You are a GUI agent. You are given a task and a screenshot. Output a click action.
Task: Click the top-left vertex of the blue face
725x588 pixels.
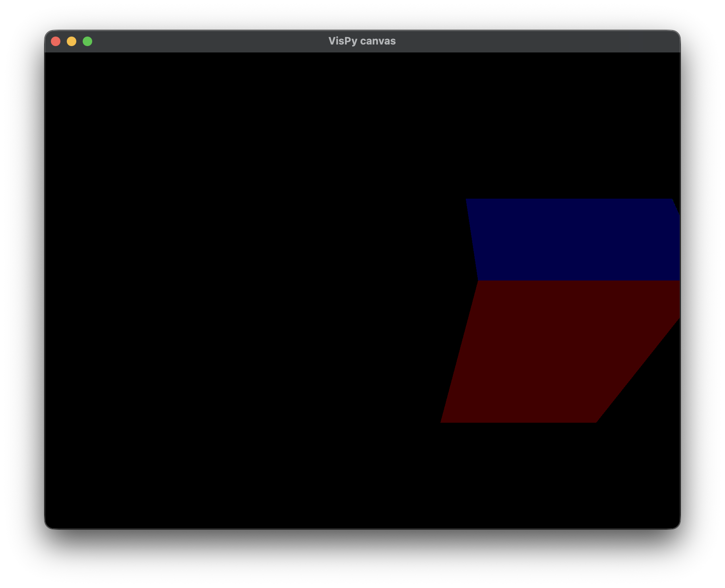click(467, 199)
